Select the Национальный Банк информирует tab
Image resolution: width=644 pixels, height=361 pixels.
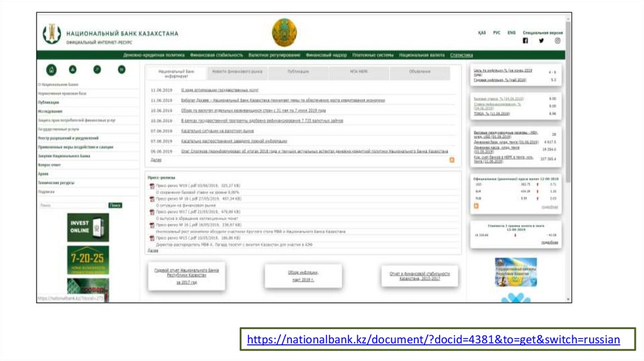176,74
